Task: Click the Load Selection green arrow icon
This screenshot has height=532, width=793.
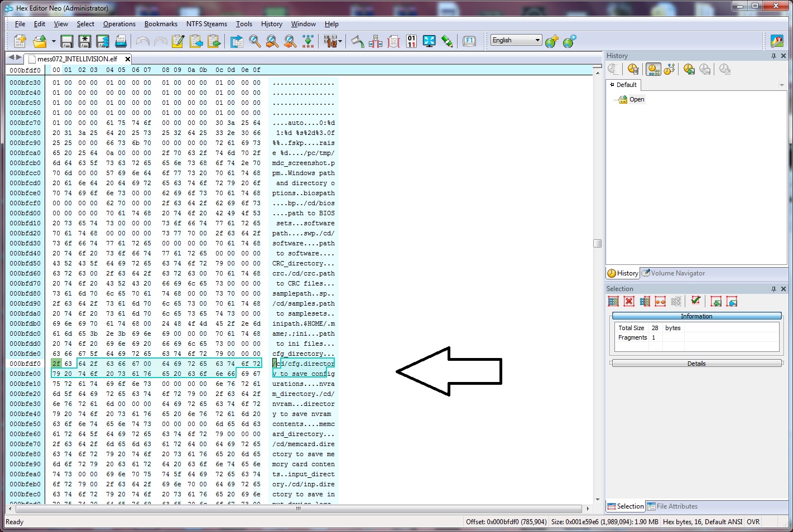Action: tap(716, 301)
